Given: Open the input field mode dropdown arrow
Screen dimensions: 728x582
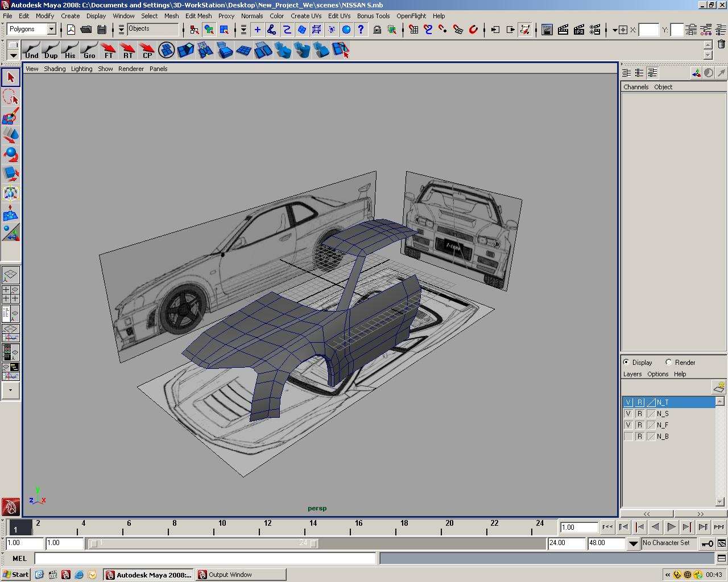Looking at the screenshot, I should [x=615, y=30].
